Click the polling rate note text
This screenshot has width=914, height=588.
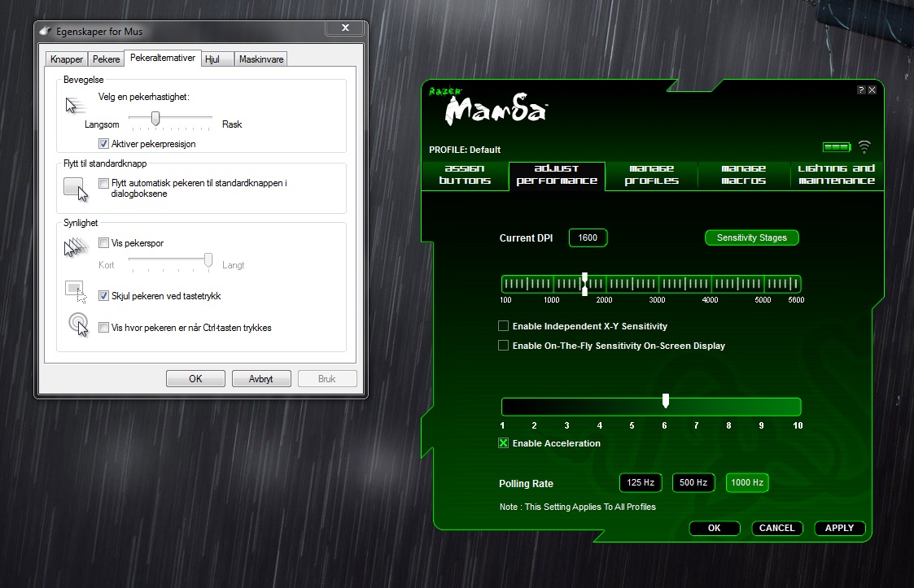[577, 507]
